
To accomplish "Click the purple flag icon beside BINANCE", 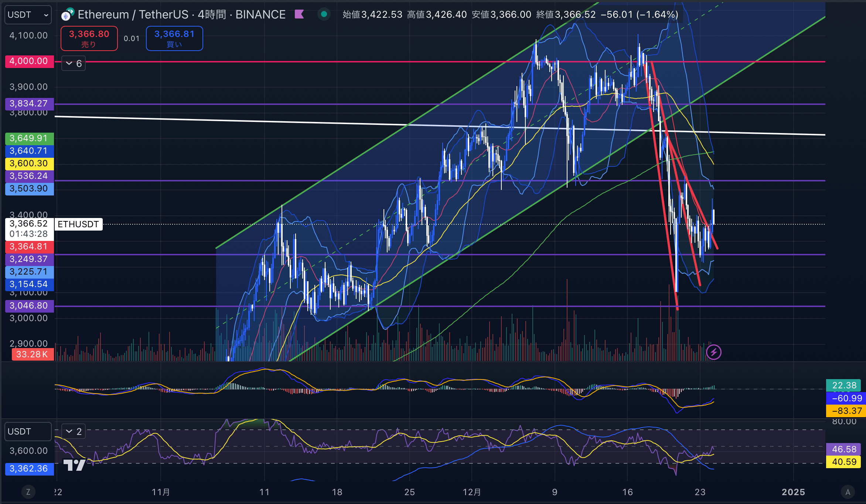I will point(299,14).
